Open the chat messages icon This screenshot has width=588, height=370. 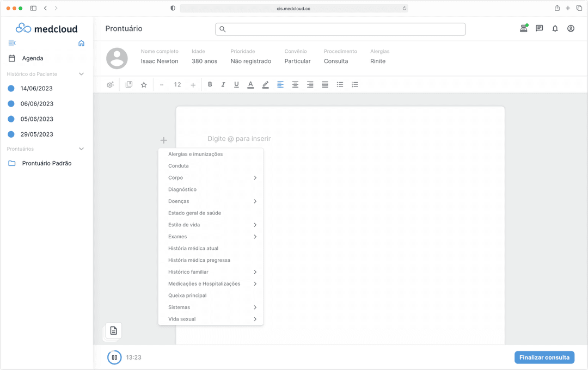coord(539,28)
